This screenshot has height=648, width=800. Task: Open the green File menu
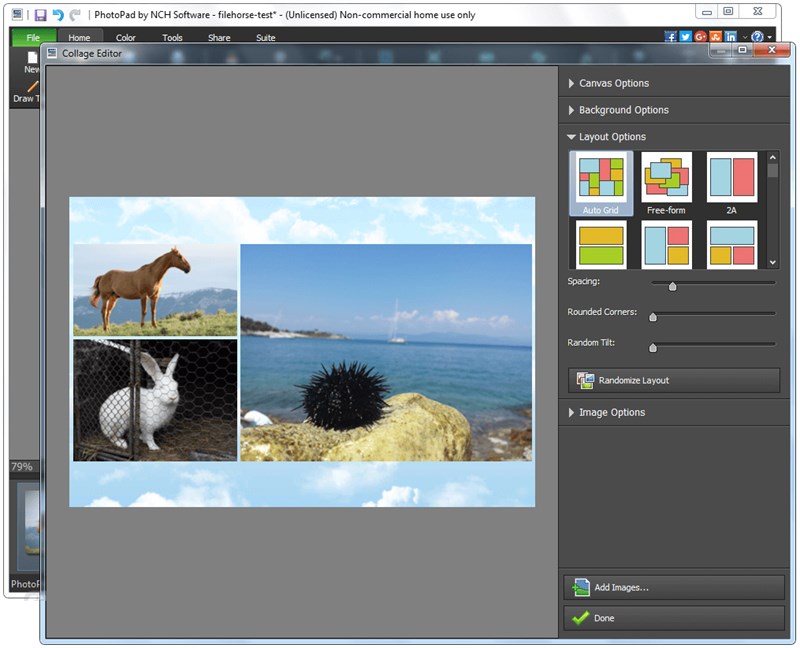point(34,38)
